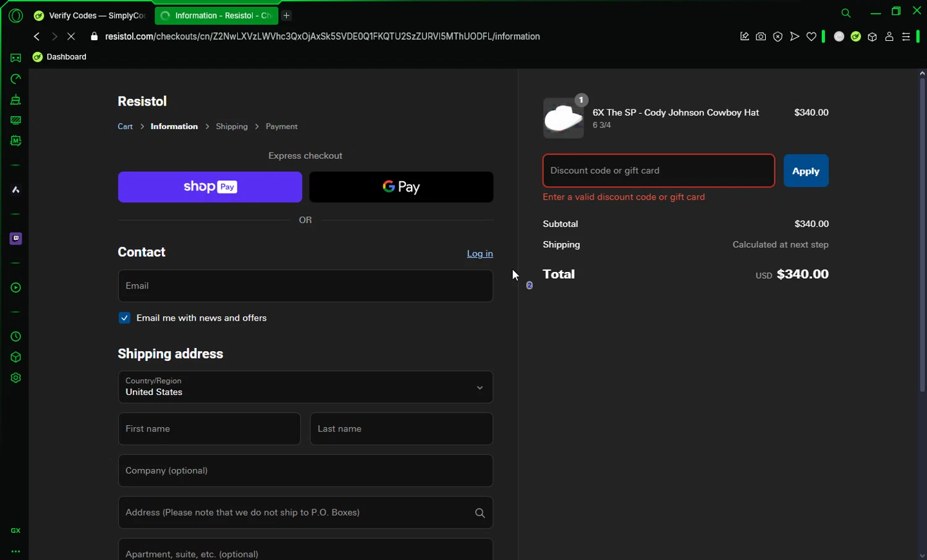Focus the Apartment, suite, etc. field
The height and width of the screenshot is (560, 927).
[x=305, y=549]
